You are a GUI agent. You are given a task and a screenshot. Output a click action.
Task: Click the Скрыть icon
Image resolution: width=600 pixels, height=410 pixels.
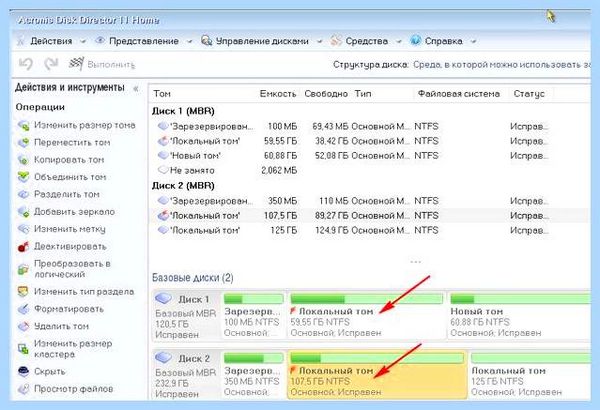23,371
